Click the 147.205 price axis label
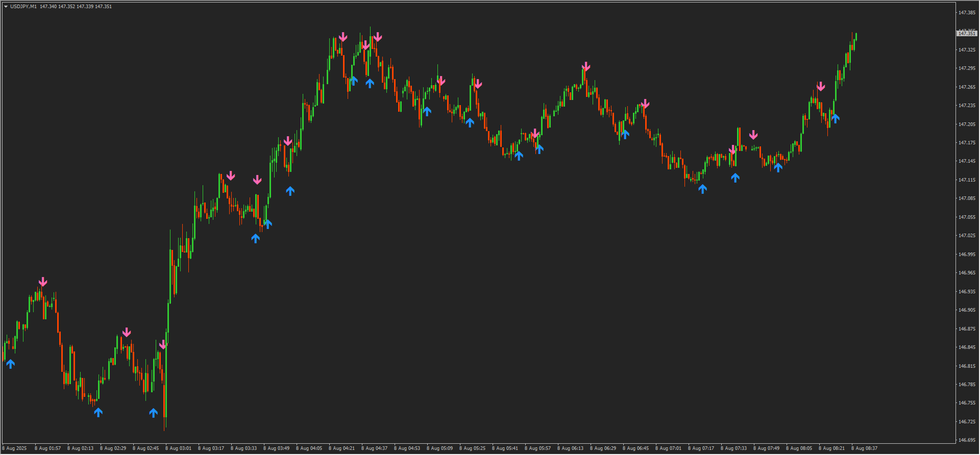 (967, 124)
